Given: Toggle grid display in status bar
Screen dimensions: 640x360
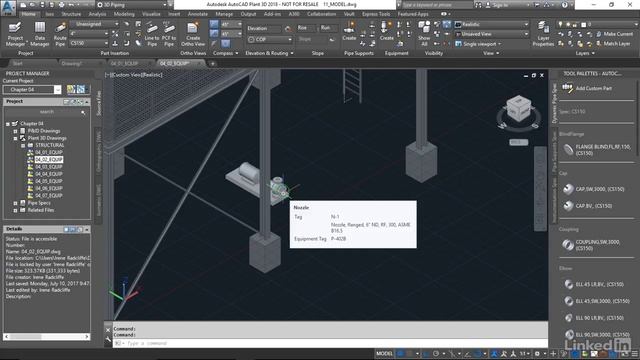Looking at the screenshot, I should click(401, 354).
